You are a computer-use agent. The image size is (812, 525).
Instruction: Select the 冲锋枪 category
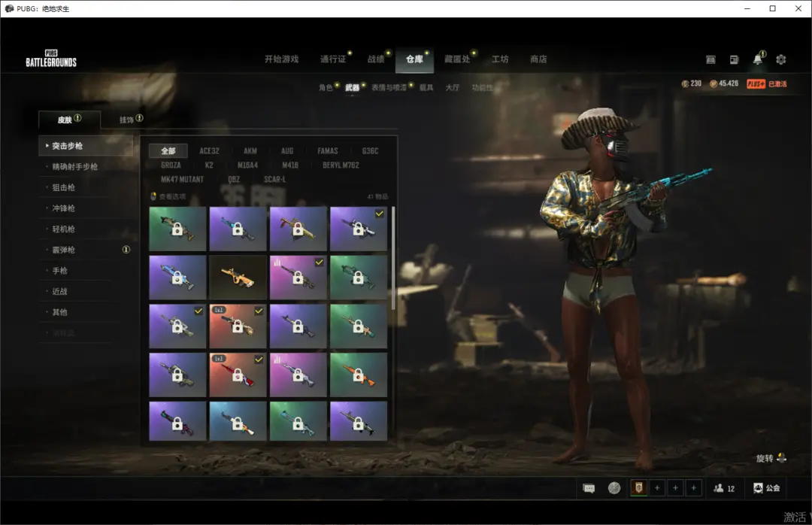64,208
